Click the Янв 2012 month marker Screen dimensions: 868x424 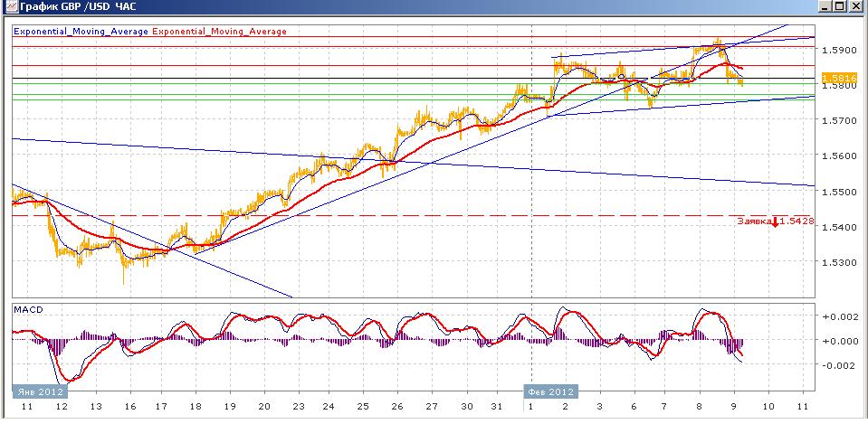(x=41, y=391)
